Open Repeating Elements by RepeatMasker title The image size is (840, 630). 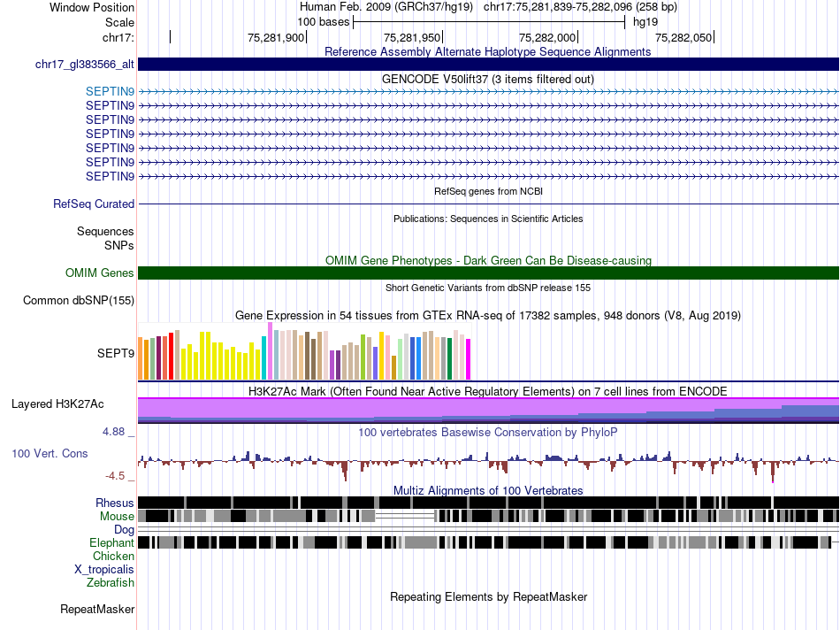(x=489, y=597)
